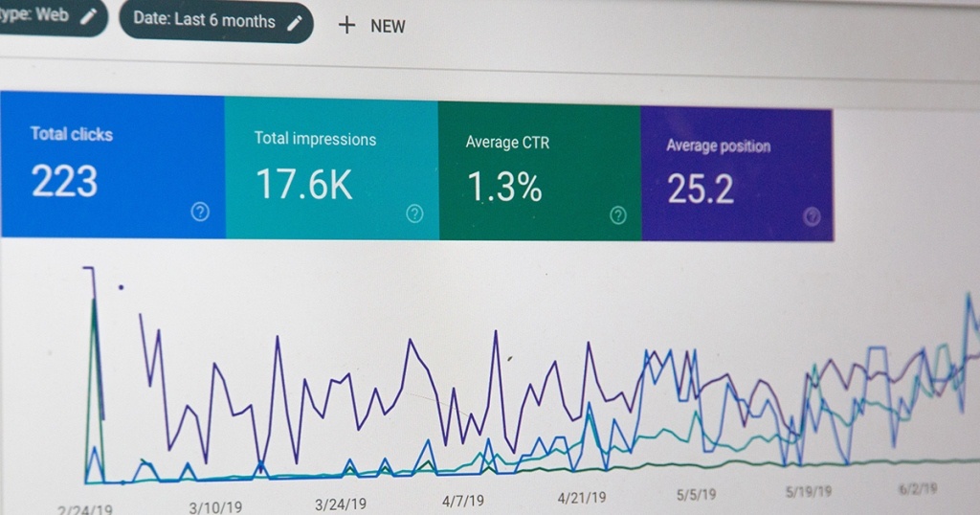Screen dimensions: 980x515
Task: Open help icon on Total impressions card
Action: click(x=414, y=213)
